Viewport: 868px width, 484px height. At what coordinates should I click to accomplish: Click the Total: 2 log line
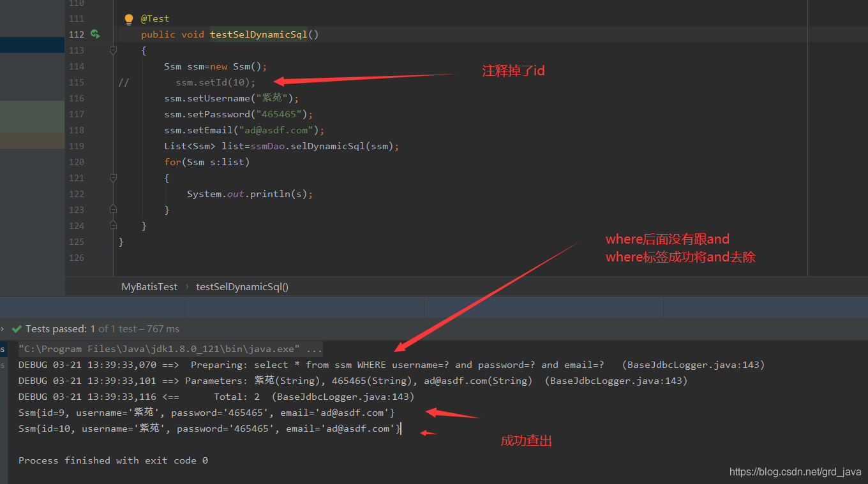pyautogui.click(x=216, y=397)
